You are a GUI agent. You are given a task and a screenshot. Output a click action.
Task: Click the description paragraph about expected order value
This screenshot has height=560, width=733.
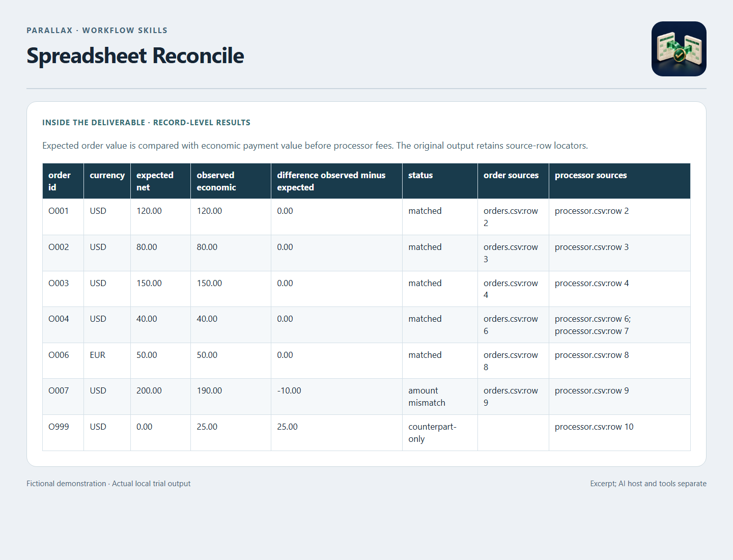315,146
